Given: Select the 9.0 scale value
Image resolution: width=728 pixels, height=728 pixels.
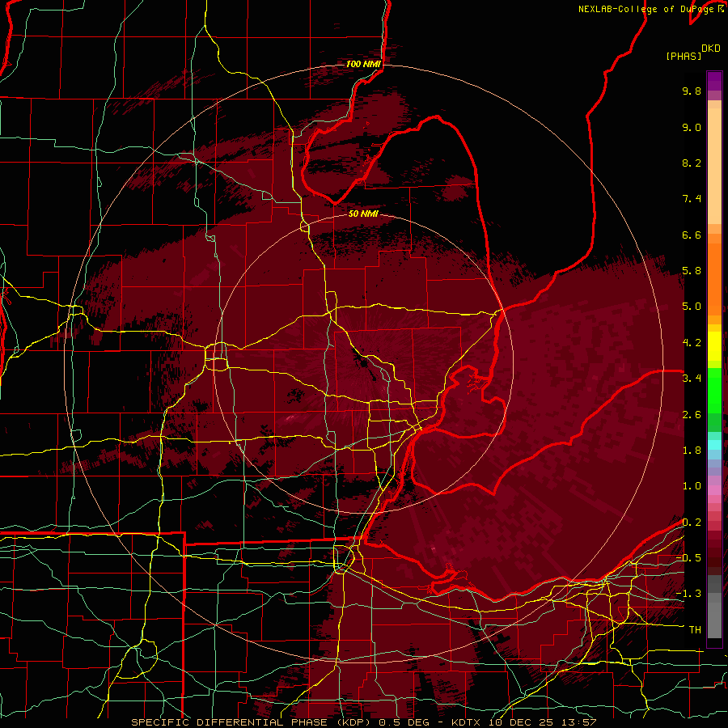Looking at the screenshot, I should pos(692,127).
